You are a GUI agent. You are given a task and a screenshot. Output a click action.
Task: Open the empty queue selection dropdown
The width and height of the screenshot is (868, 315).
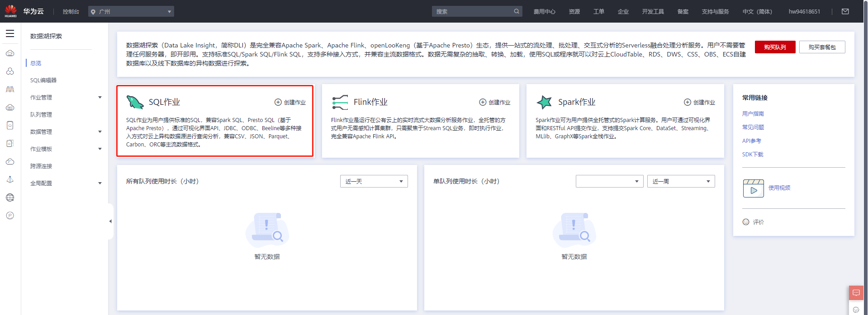(x=609, y=181)
